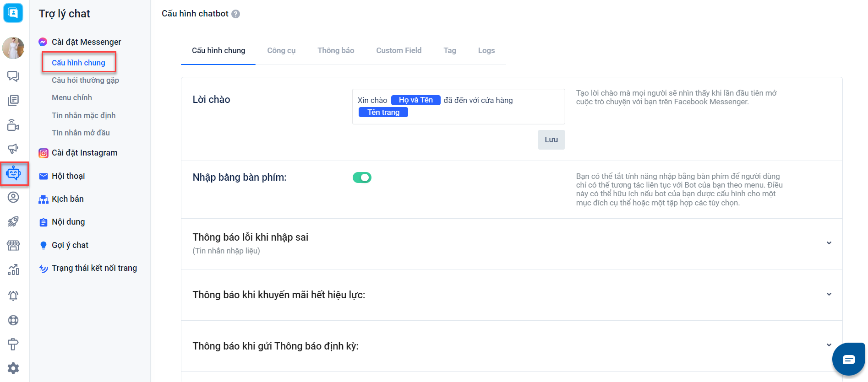Viewport: 868px width, 382px height.
Task: Go to Hội thoại menu label
Action: [x=68, y=176]
